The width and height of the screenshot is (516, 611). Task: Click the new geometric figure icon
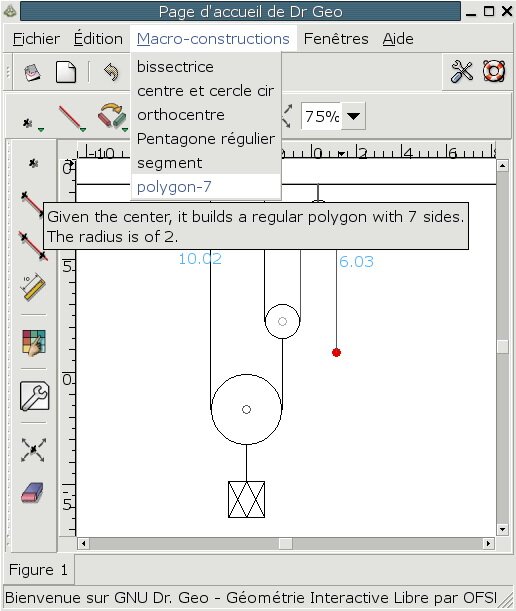point(33,72)
